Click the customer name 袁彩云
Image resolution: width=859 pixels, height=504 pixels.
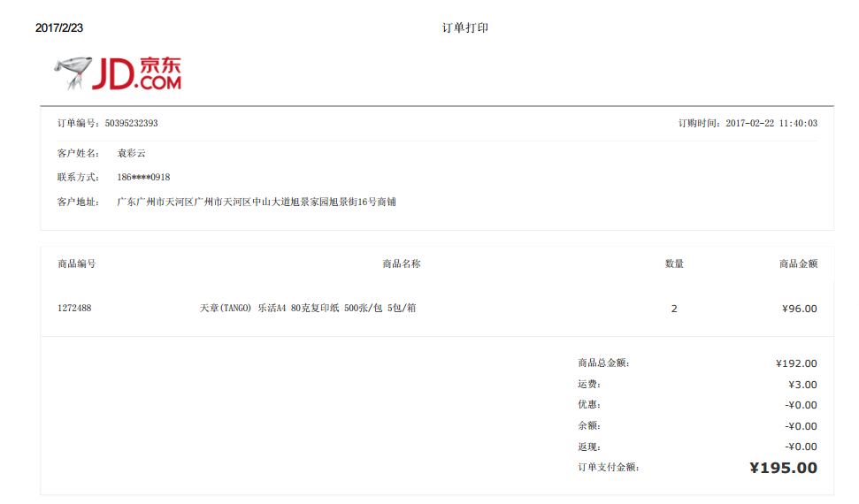click(x=132, y=153)
